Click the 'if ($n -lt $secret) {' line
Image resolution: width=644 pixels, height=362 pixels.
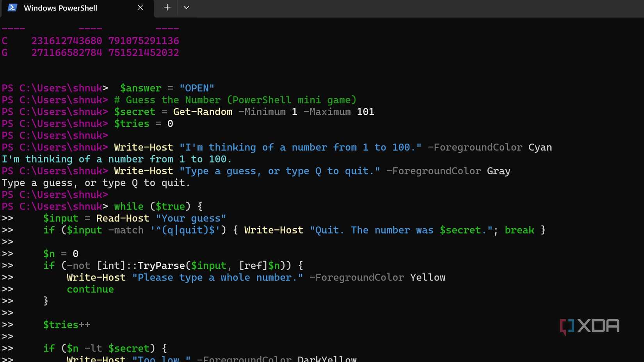tap(105, 348)
